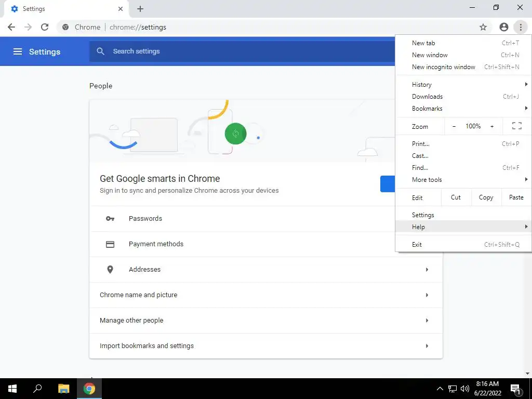This screenshot has width=532, height=399.
Task: Expand Chrome name and picture arrow
Action: tap(427, 295)
